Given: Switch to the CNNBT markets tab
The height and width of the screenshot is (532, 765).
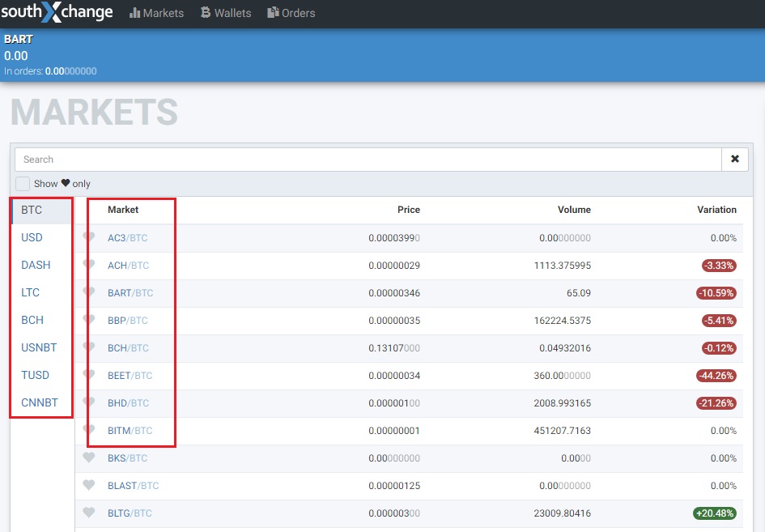Looking at the screenshot, I should point(40,402).
